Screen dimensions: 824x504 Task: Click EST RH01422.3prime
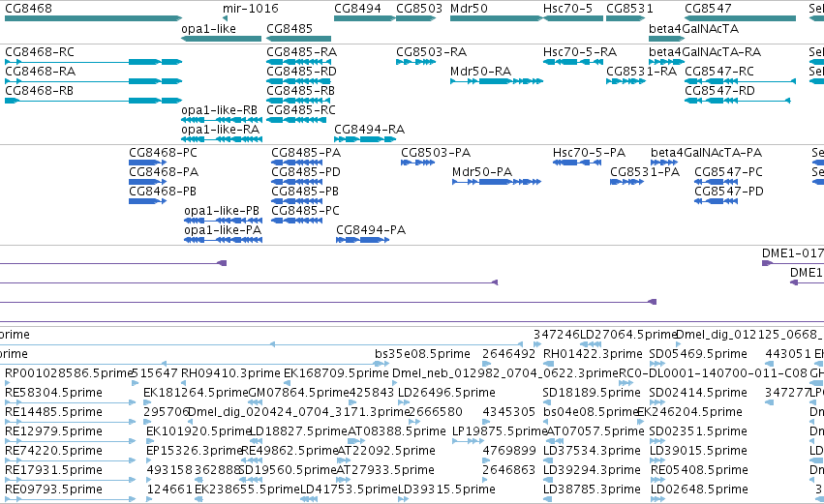point(593,354)
